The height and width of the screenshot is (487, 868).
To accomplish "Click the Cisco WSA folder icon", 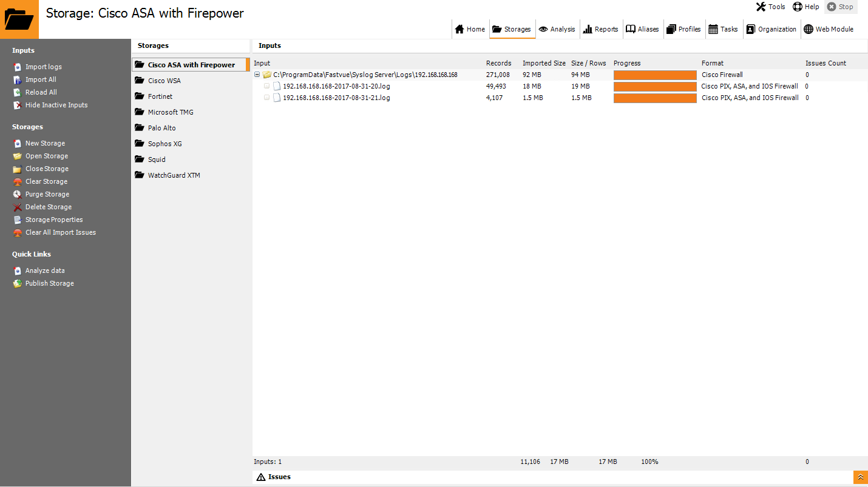I will pos(139,80).
